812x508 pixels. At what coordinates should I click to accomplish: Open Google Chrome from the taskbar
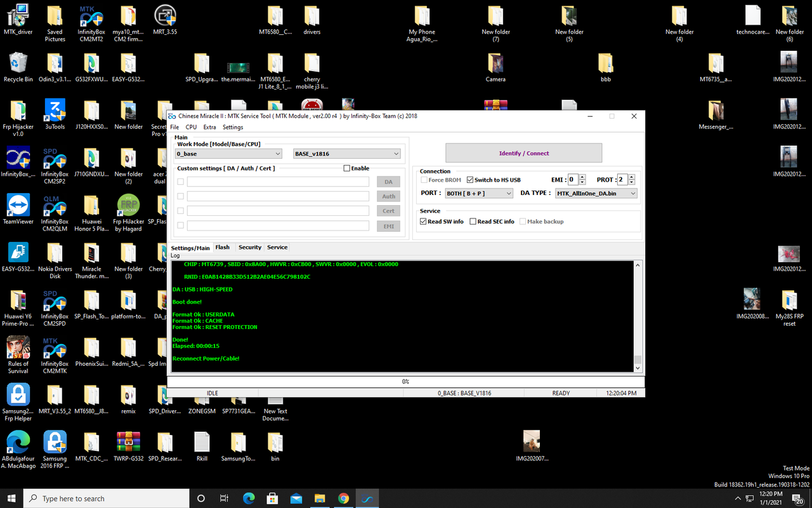[343, 498]
